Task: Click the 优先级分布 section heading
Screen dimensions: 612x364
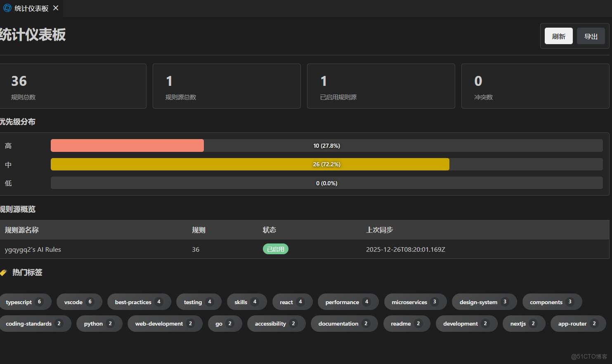Action: pos(17,122)
